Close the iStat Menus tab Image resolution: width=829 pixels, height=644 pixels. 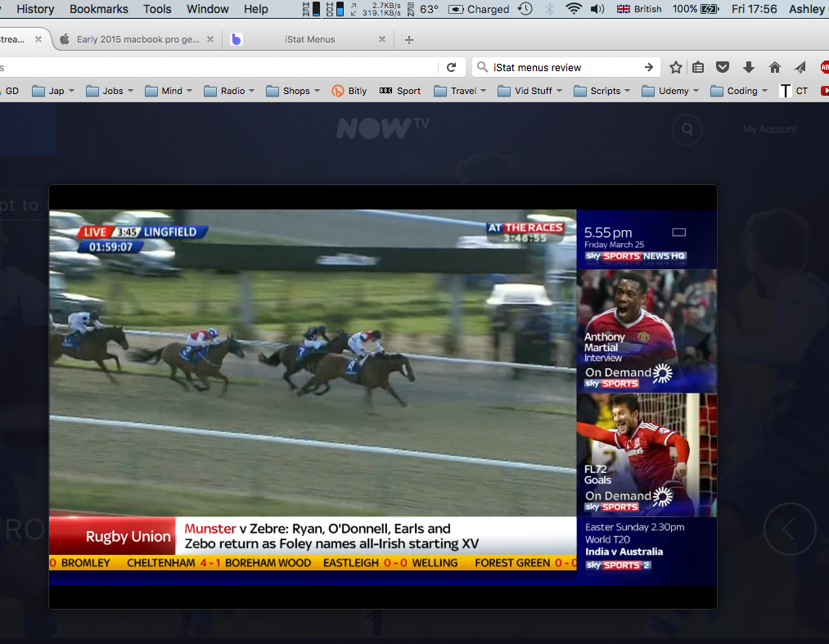[x=381, y=39]
